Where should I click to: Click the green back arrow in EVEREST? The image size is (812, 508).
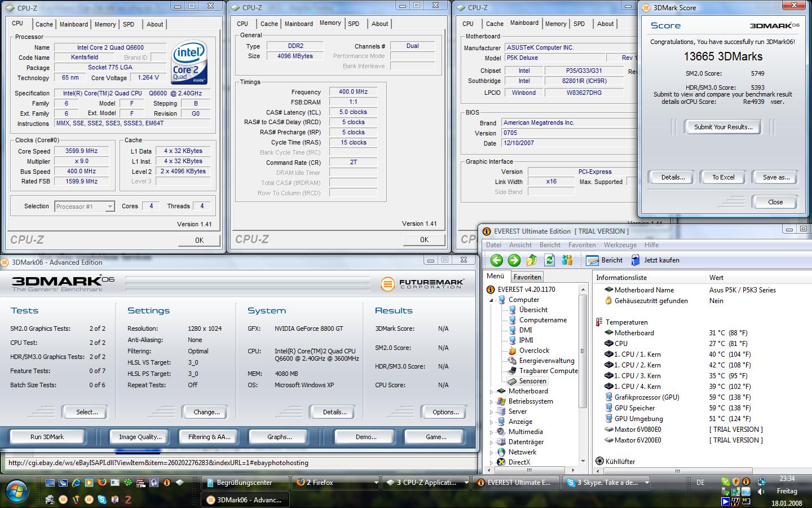(x=496, y=260)
